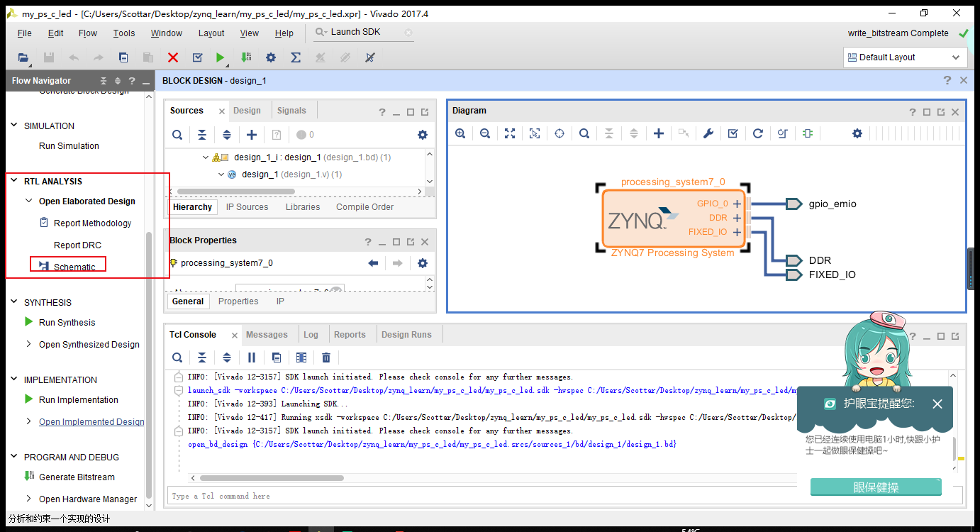Zoom fit the Diagram view

[510, 133]
